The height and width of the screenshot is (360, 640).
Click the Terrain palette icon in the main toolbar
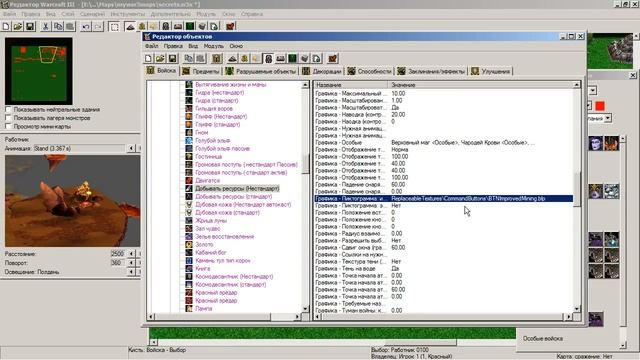click(x=130, y=27)
